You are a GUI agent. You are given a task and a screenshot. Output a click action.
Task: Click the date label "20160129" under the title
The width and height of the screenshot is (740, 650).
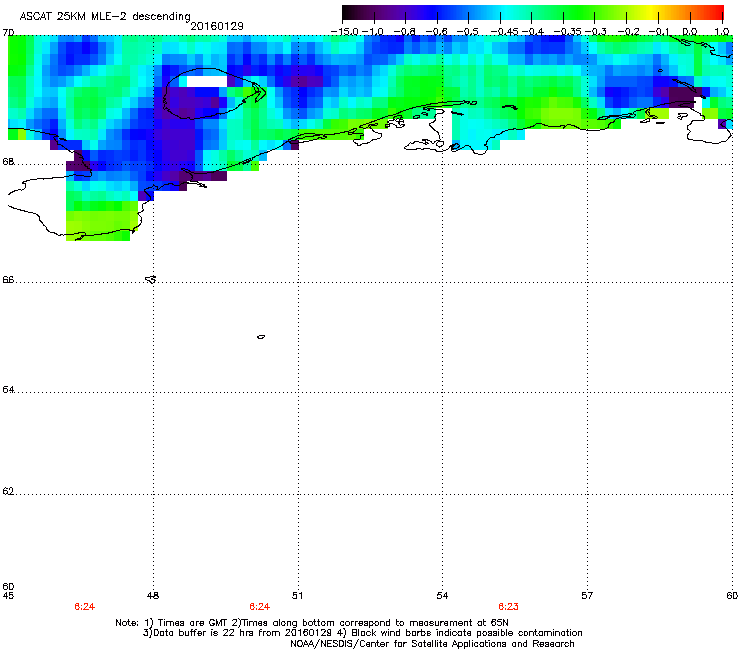coord(217,26)
